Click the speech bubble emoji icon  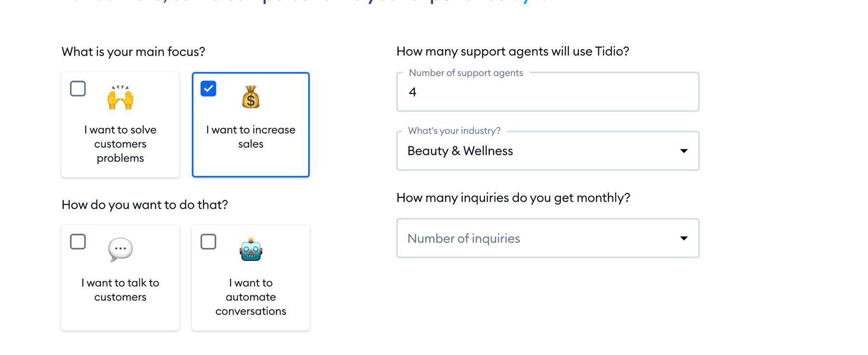[x=120, y=249]
